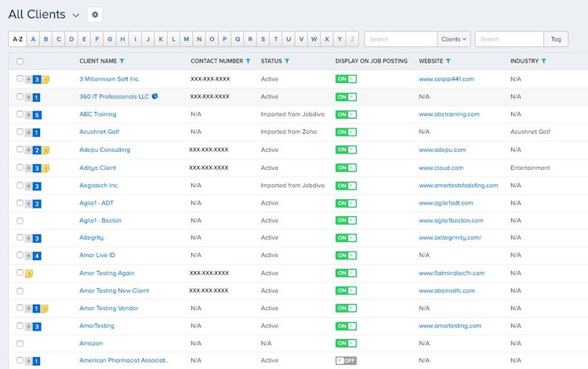This screenshot has height=369, width=588.
Task: Tick the select-all checkbox in the table header
Action: [x=20, y=61]
